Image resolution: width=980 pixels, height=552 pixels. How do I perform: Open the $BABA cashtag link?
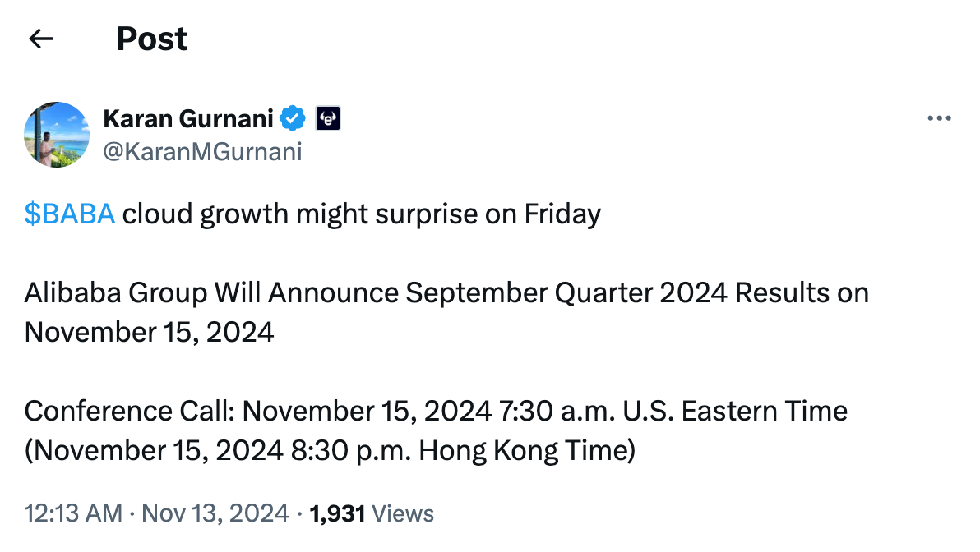[69, 214]
